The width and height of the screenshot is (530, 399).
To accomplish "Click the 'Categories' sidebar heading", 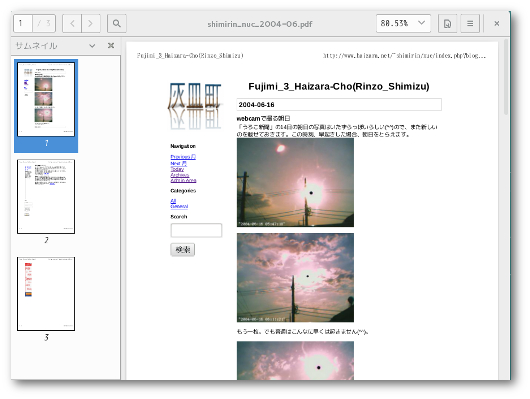I will click(x=183, y=191).
